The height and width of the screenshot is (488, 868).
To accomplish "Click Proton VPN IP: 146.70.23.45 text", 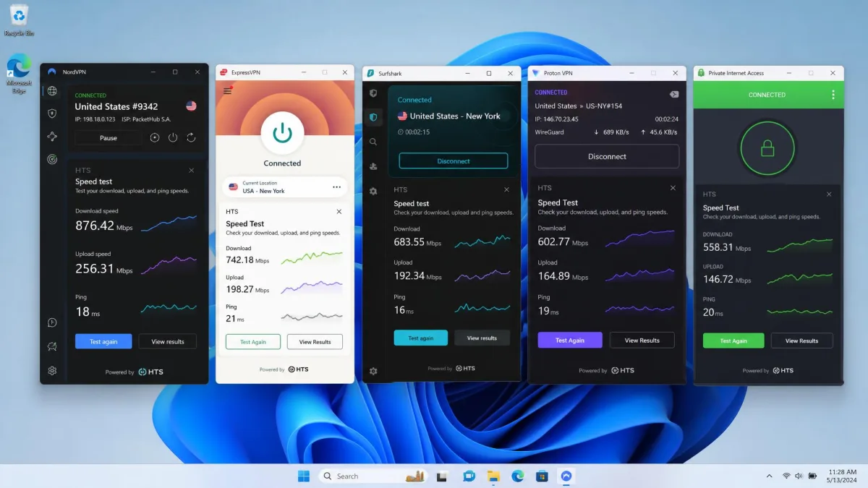I will [558, 119].
